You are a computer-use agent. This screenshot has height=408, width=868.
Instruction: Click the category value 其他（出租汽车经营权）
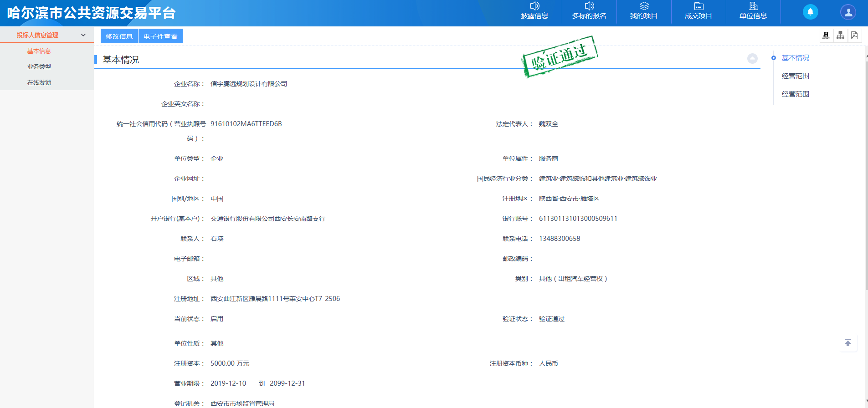(573, 279)
